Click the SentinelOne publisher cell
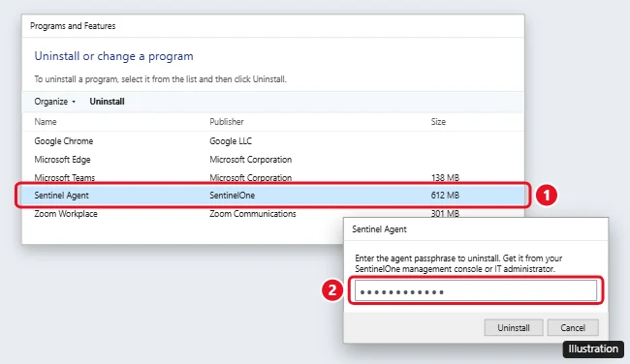 (x=233, y=196)
